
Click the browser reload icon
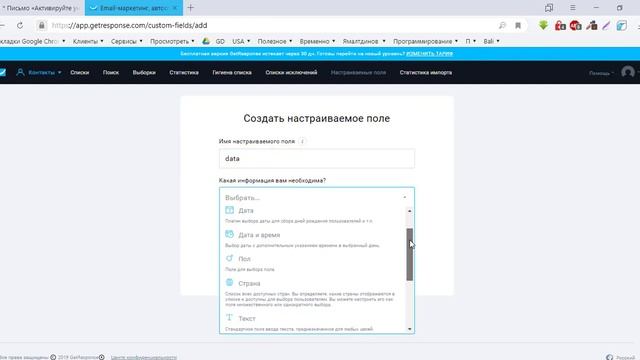[20, 25]
